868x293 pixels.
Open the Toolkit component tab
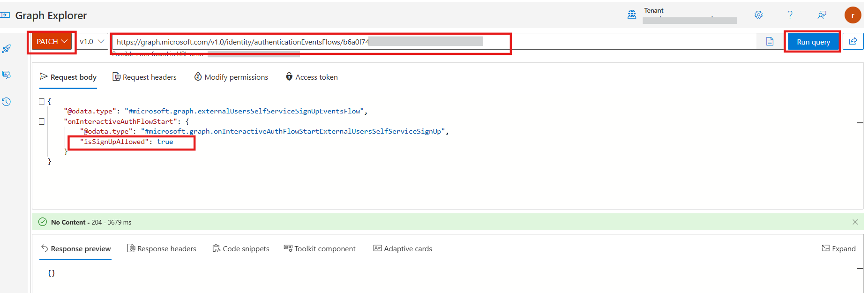(x=320, y=248)
